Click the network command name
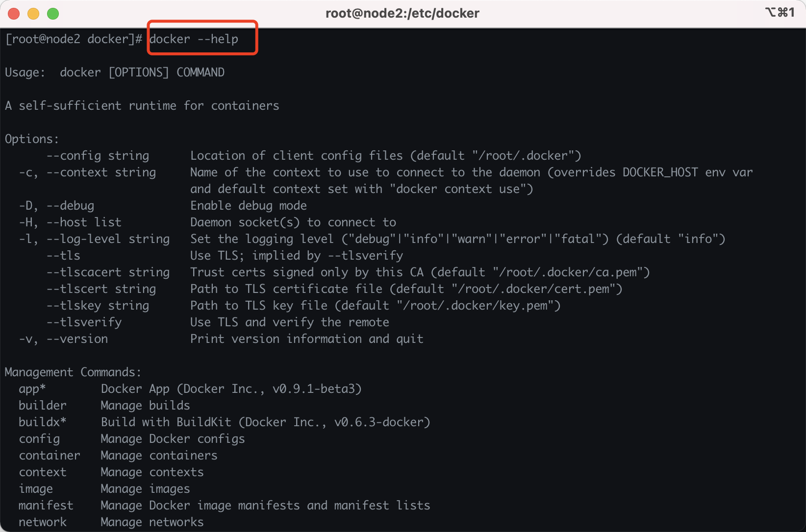Image resolution: width=806 pixels, height=532 pixels. point(43,522)
